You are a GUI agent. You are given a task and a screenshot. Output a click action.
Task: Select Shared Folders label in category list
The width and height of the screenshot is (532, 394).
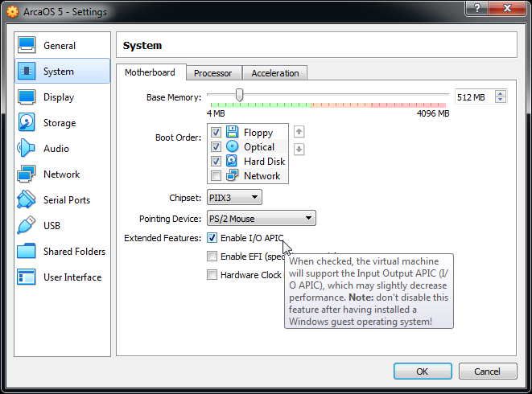(x=75, y=251)
